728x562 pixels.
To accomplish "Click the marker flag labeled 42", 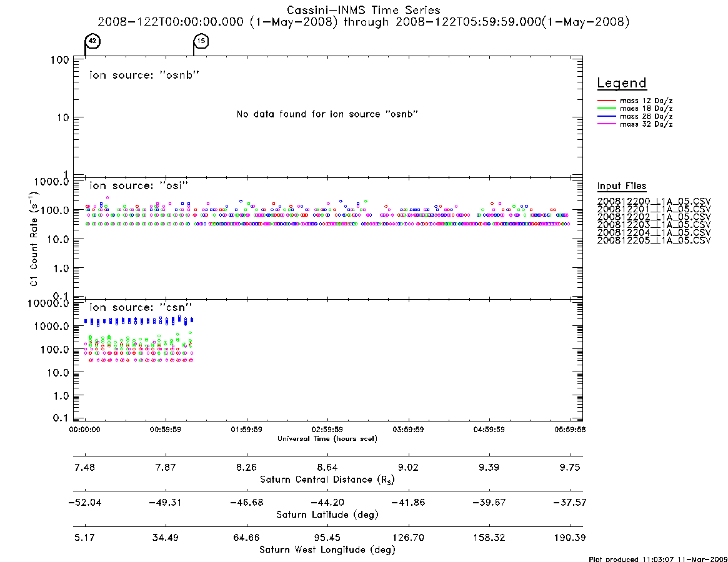I will click(92, 41).
